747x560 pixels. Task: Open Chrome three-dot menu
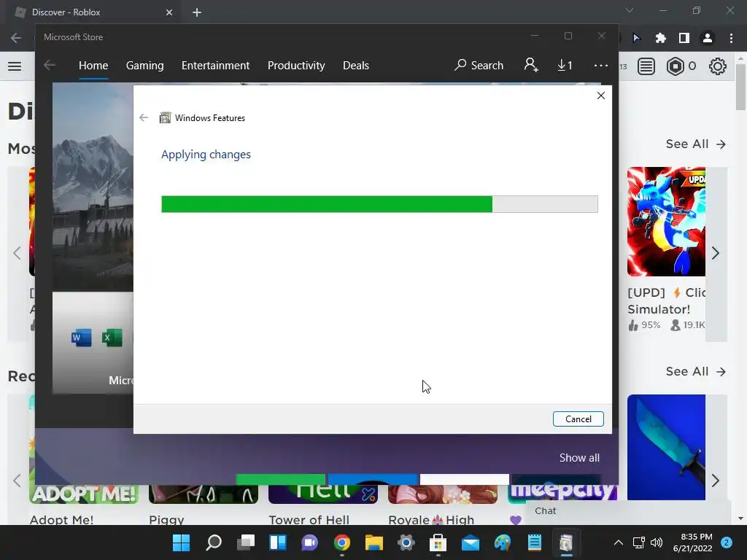[x=731, y=38]
